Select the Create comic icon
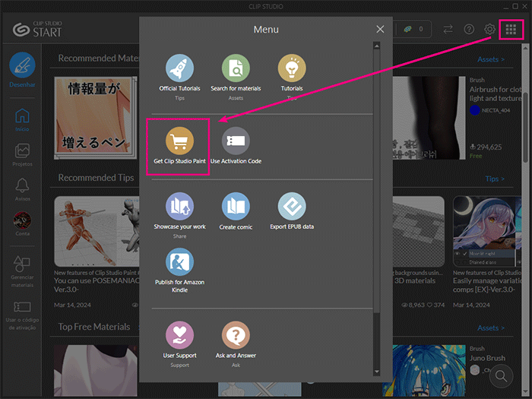532x399 pixels. [x=236, y=206]
